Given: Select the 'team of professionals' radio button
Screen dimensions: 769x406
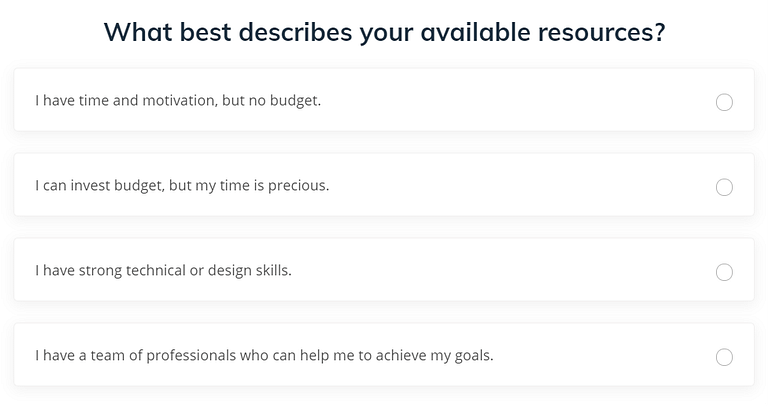Looking at the screenshot, I should point(724,357).
